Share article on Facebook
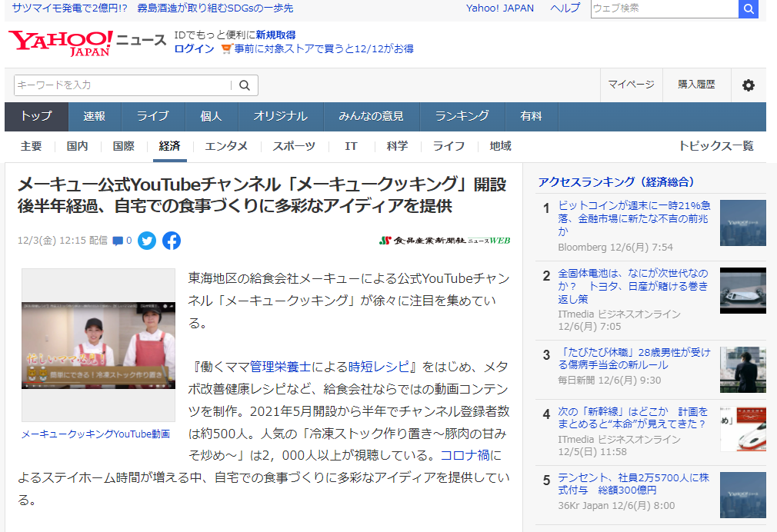Viewport: 777px width, 532px height. [x=172, y=241]
